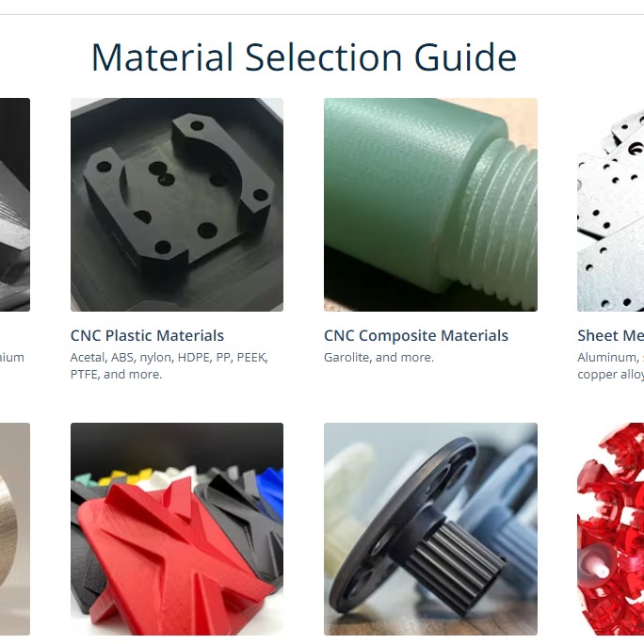The height and width of the screenshot is (644, 644).
Task: Click the 'Garolite, and more.' description
Action: [x=378, y=358]
